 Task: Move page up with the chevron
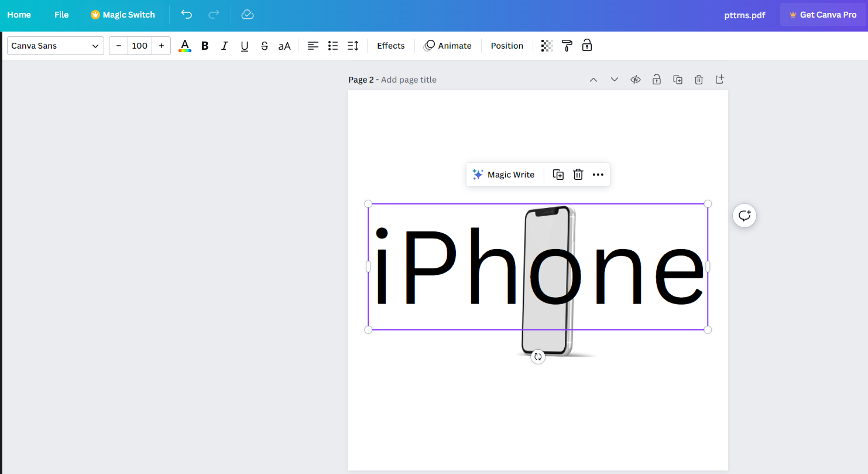coord(593,80)
